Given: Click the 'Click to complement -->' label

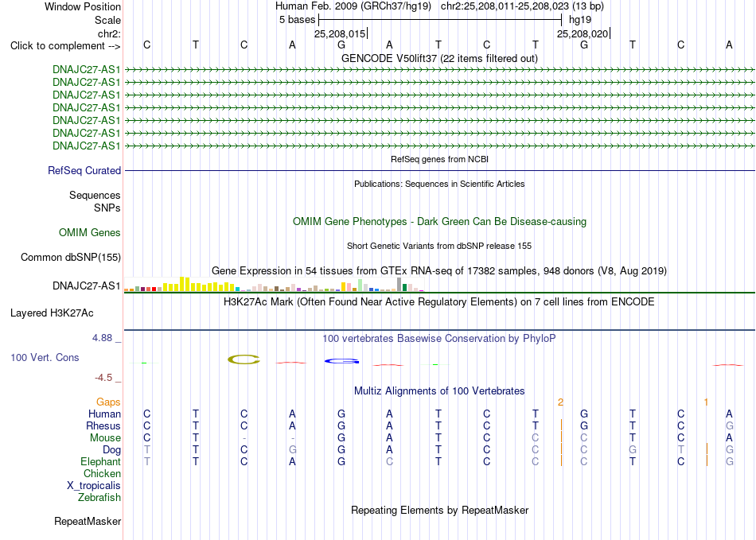Looking at the screenshot, I should pyautogui.click(x=65, y=46).
